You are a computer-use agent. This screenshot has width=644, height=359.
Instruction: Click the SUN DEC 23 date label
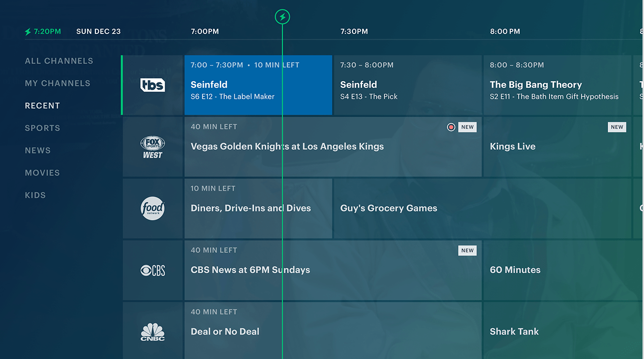click(x=98, y=31)
